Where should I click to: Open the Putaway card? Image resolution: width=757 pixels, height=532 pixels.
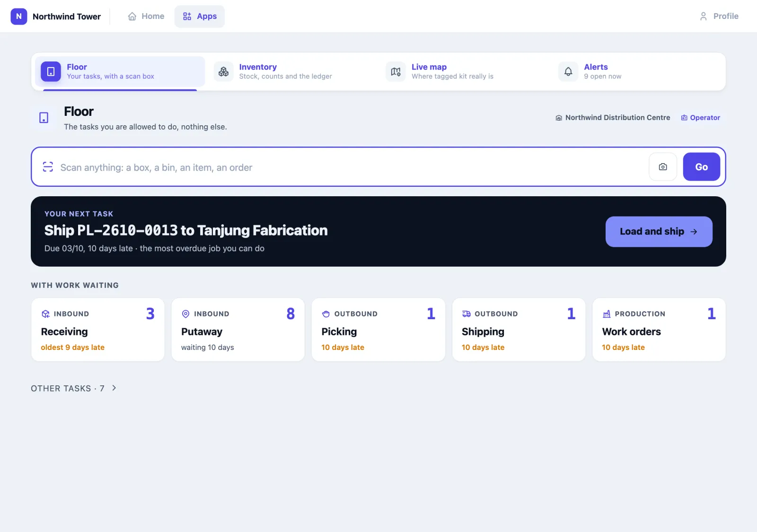tap(238, 330)
